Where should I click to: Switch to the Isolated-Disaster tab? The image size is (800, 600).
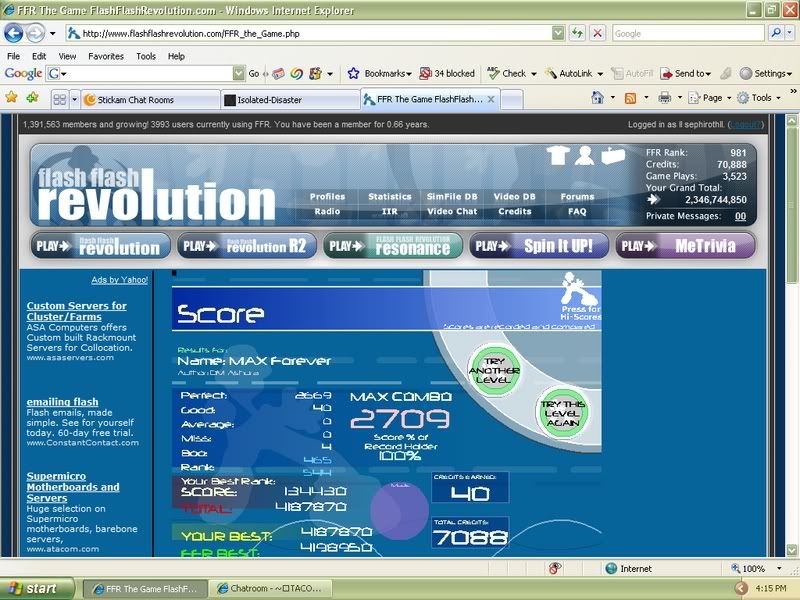point(288,99)
